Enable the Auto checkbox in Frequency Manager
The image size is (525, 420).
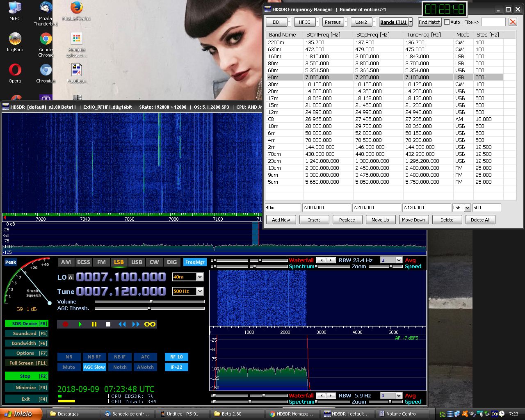pos(447,22)
